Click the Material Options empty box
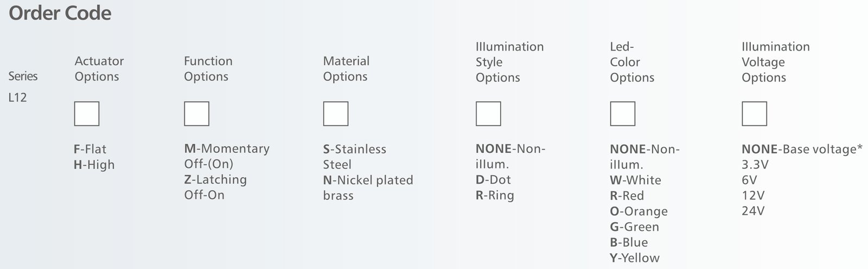Screen dimensions: 868x269 335,114
